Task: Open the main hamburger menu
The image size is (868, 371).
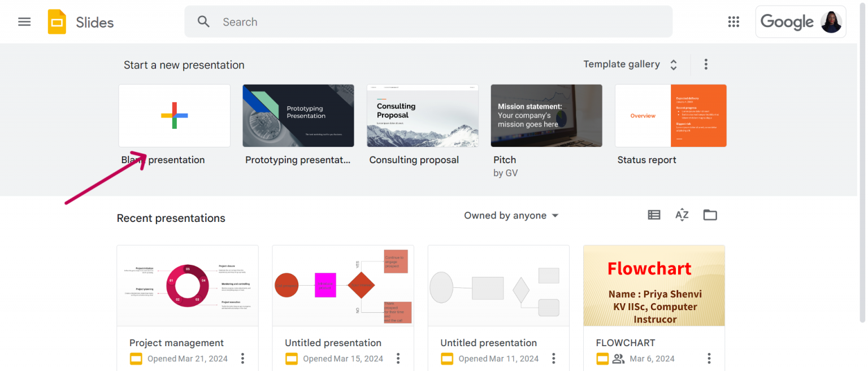Action: click(24, 21)
